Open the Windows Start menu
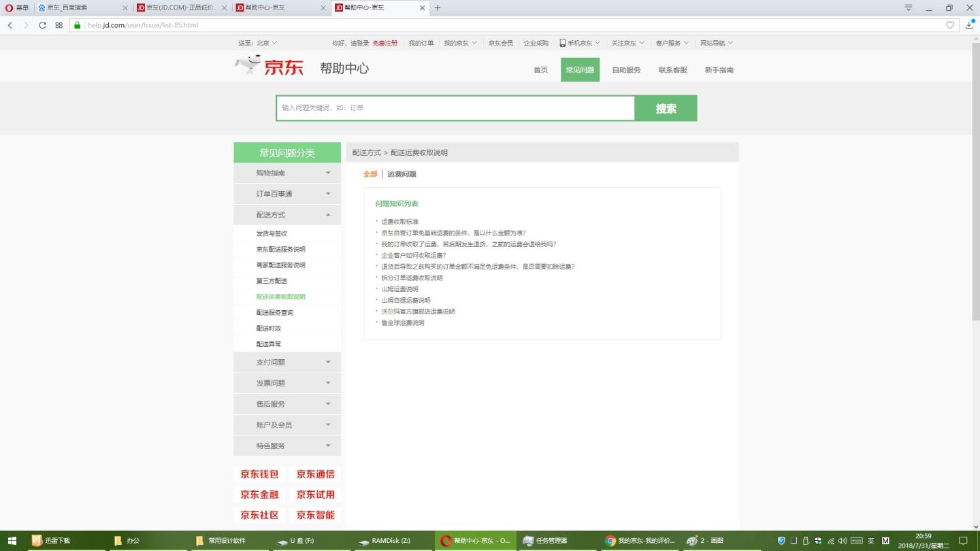Image resolution: width=980 pixels, height=551 pixels. (12, 541)
